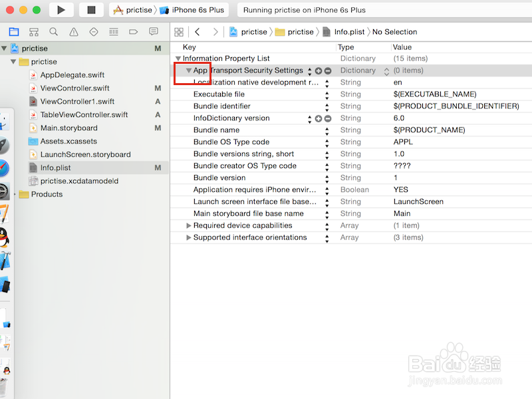The height and width of the screenshot is (399, 532).
Task: Open Dictionary type popup for App Transport
Action: pyautogui.click(x=386, y=71)
